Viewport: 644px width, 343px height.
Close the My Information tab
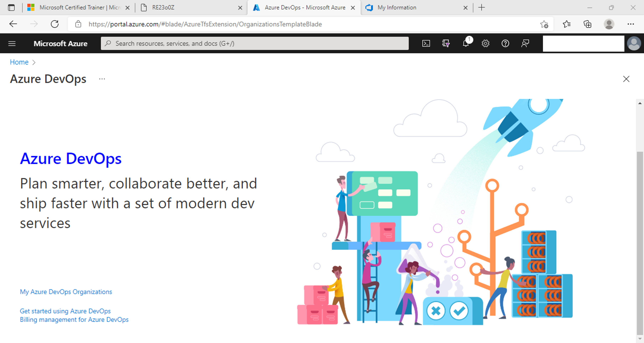pyautogui.click(x=465, y=8)
